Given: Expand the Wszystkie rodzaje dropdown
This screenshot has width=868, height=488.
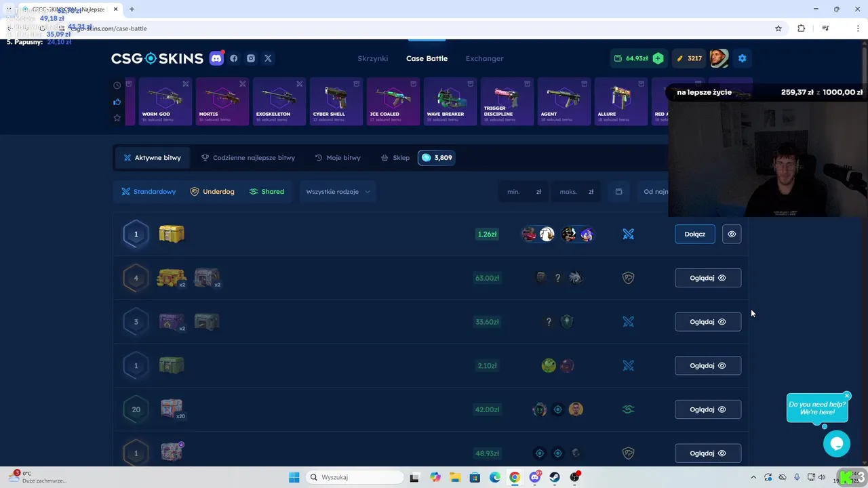Looking at the screenshot, I should pyautogui.click(x=338, y=192).
